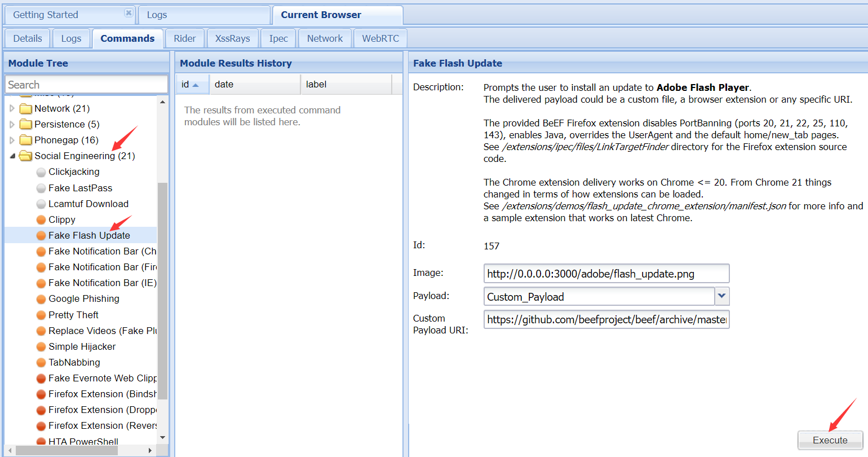Click the Module Tree scroll-down arrow
This screenshot has width=868, height=457.
[x=163, y=437]
